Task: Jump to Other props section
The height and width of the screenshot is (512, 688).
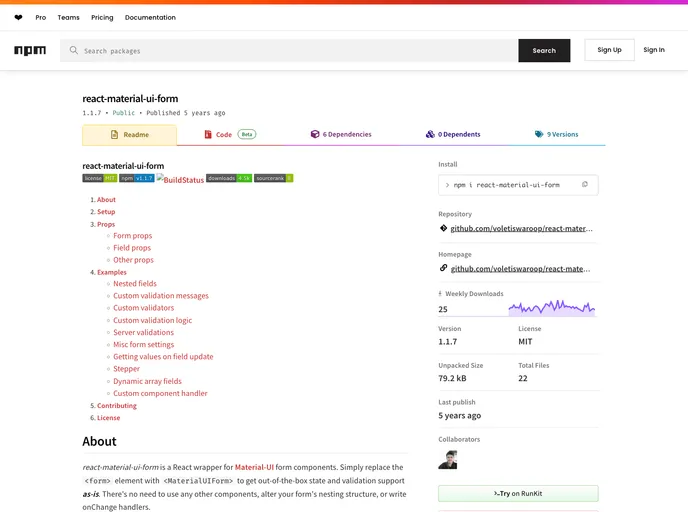Action: (133, 260)
